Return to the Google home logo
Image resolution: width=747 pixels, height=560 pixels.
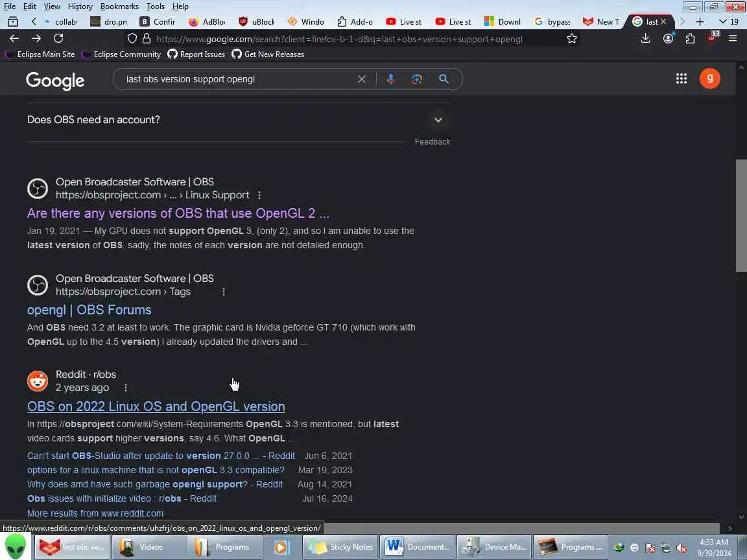55,81
